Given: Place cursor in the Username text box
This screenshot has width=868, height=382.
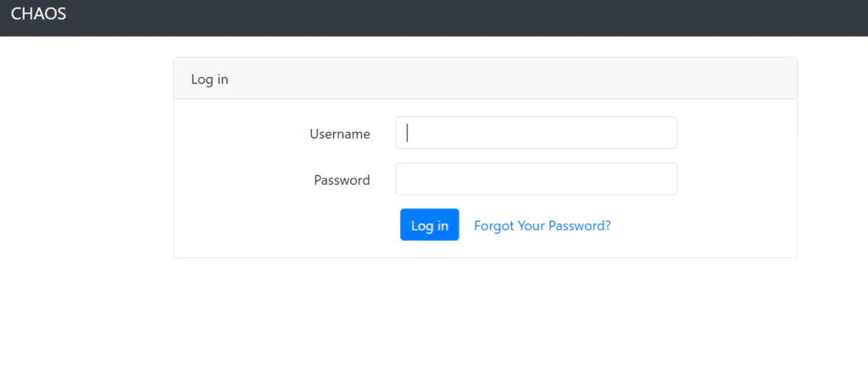Looking at the screenshot, I should pyautogui.click(x=536, y=133).
